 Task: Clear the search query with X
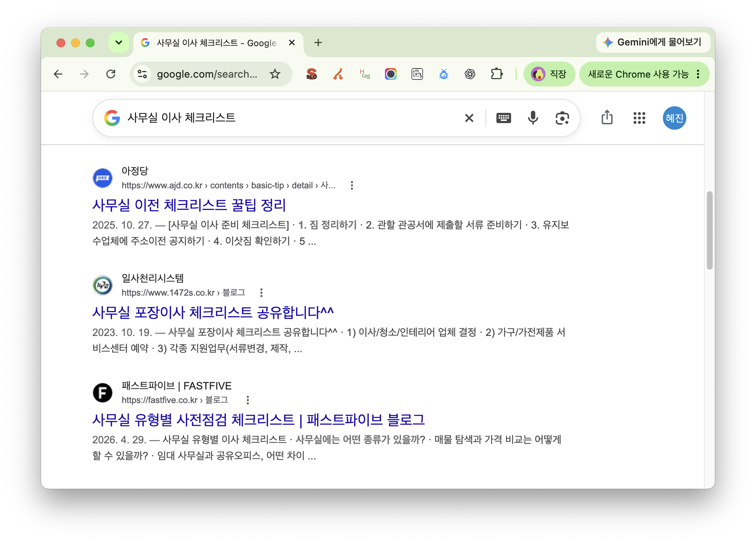click(469, 118)
